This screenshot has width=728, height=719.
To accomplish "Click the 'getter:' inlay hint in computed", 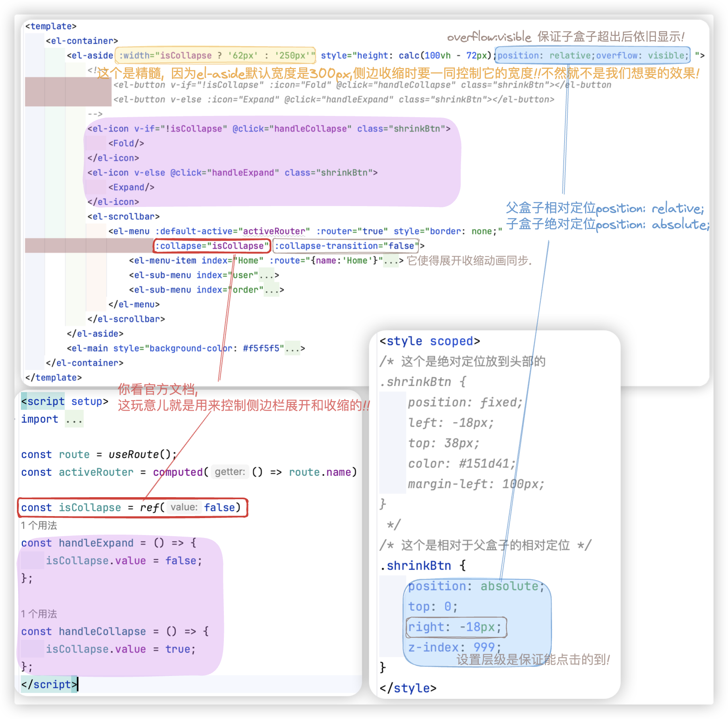I will tap(230, 472).
